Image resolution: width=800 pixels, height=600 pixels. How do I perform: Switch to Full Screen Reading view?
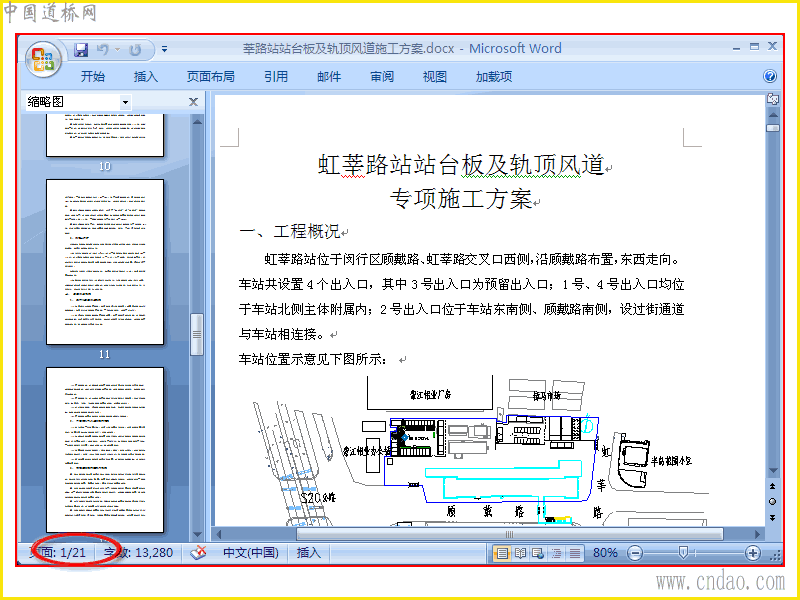pos(520,553)
